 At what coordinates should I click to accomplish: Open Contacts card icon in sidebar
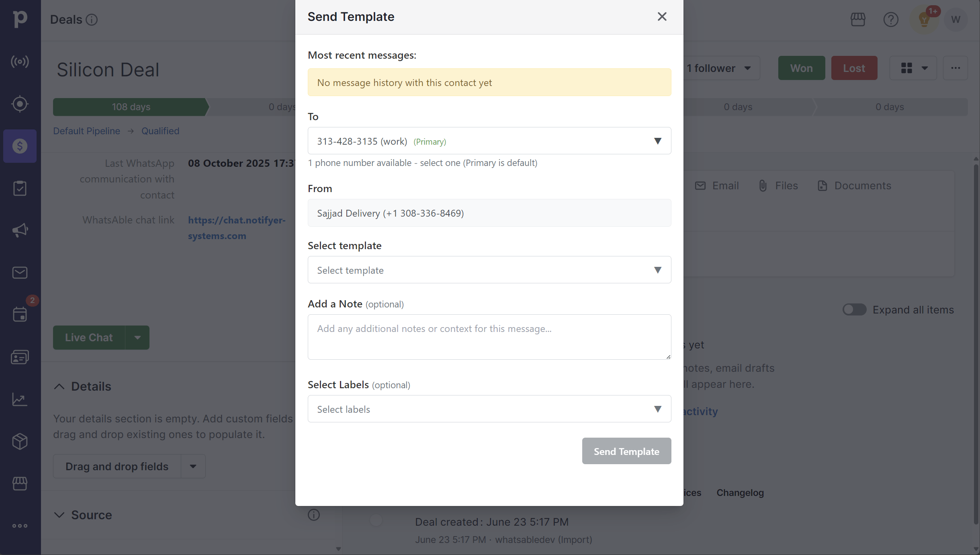click(x=20, y=357)
